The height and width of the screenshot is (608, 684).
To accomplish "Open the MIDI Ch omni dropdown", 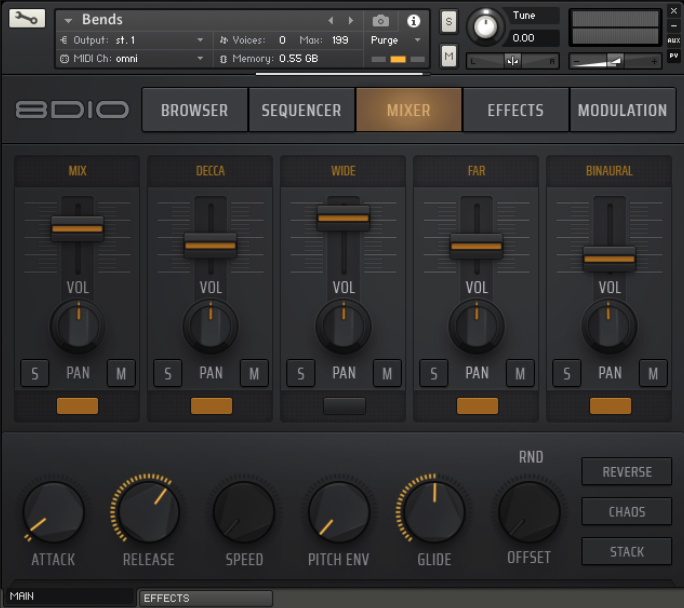I will [200, 58].
